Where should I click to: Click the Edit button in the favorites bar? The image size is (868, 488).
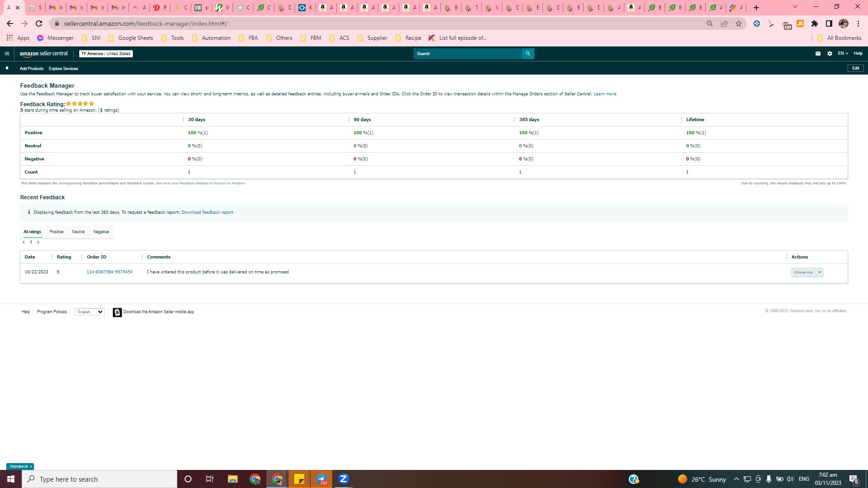pos(855,68)
